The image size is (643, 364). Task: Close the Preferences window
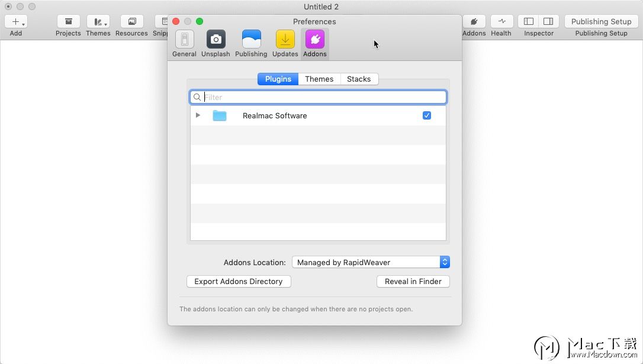[176, 21]
